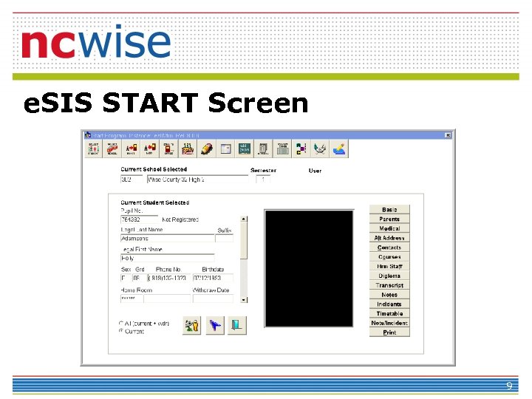Screen dimensions: 532x399
Task: Click the gray building toolbar icon
Action: 263,149
